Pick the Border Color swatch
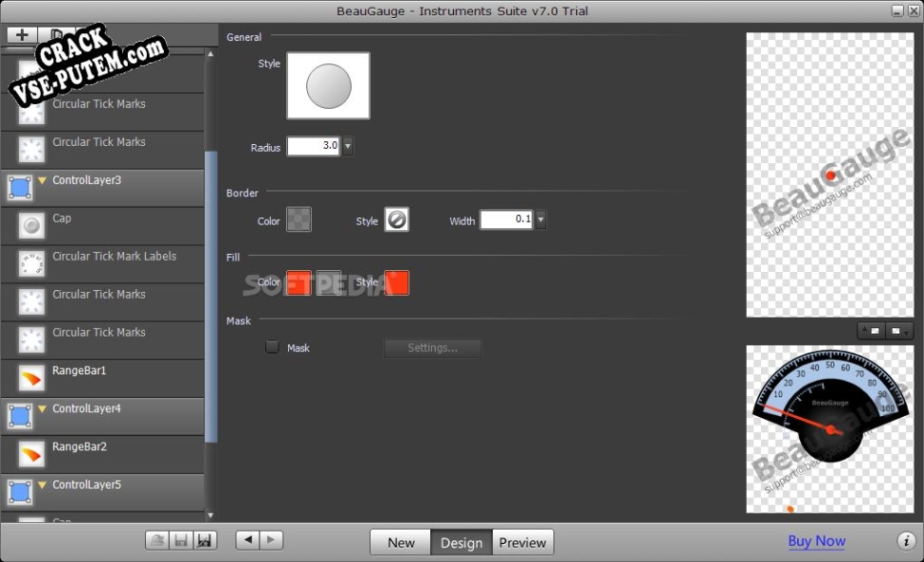Image resolution: width=924 pixels, height=562 pixels. pos(298,220)
